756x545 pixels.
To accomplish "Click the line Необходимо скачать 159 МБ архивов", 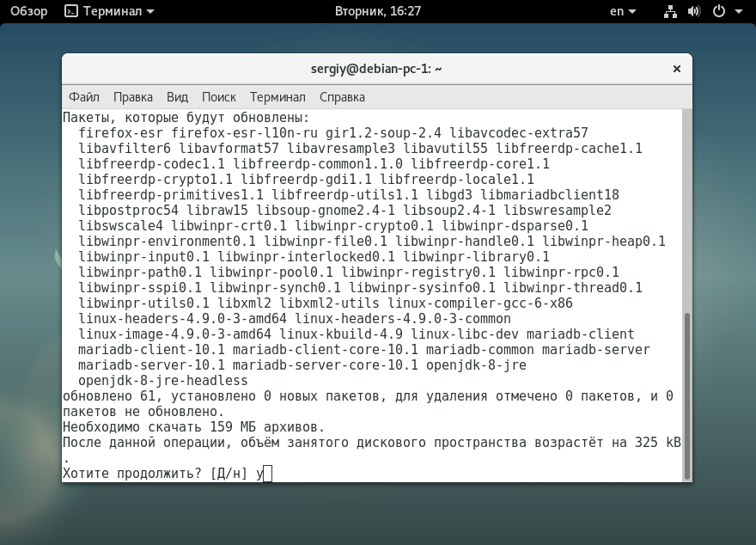I will [194, 427].
